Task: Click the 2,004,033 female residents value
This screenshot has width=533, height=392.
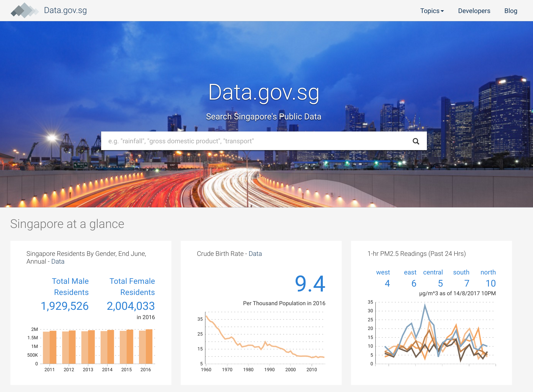Action: (x=131, y=306)
